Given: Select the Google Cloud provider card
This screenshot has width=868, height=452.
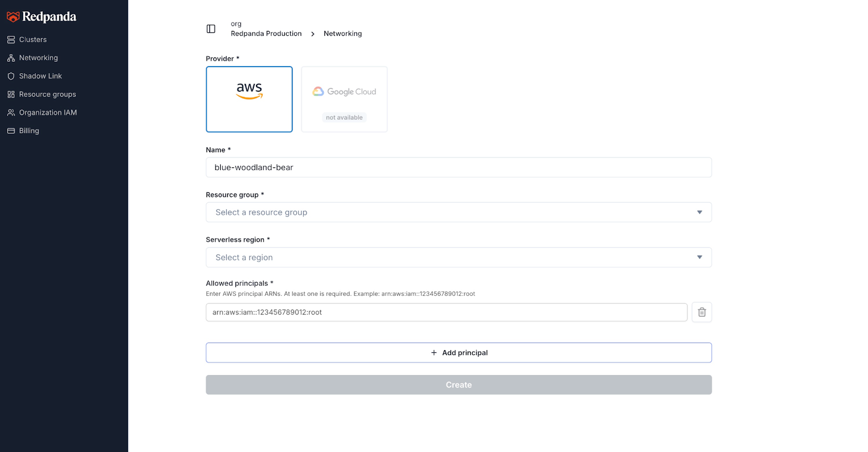Looking at the screenshot, I should pos(344,99).
